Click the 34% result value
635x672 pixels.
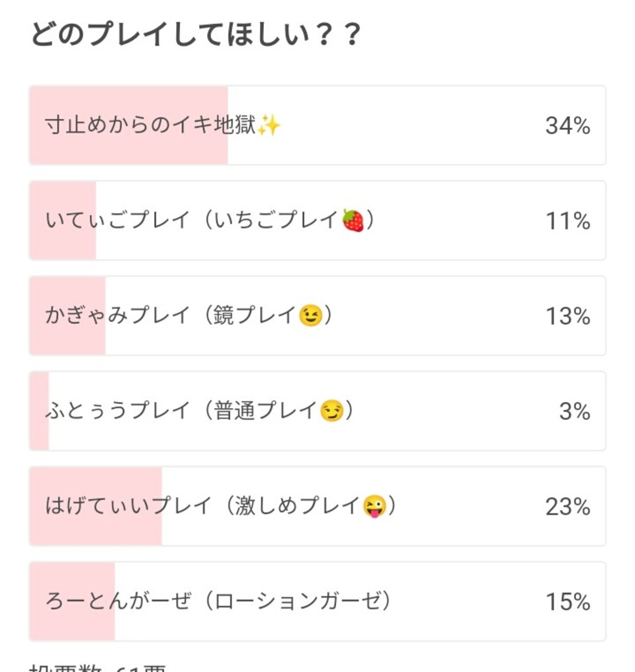pos(568,126)
